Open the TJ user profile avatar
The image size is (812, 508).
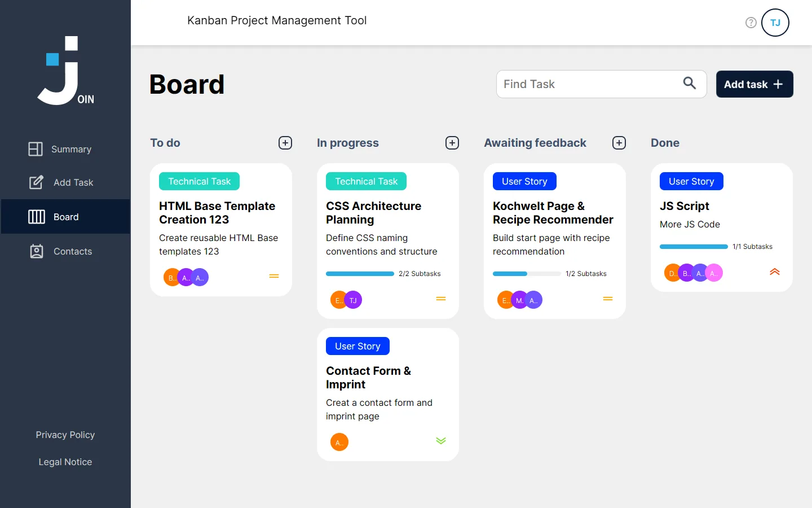coord(775,23)
